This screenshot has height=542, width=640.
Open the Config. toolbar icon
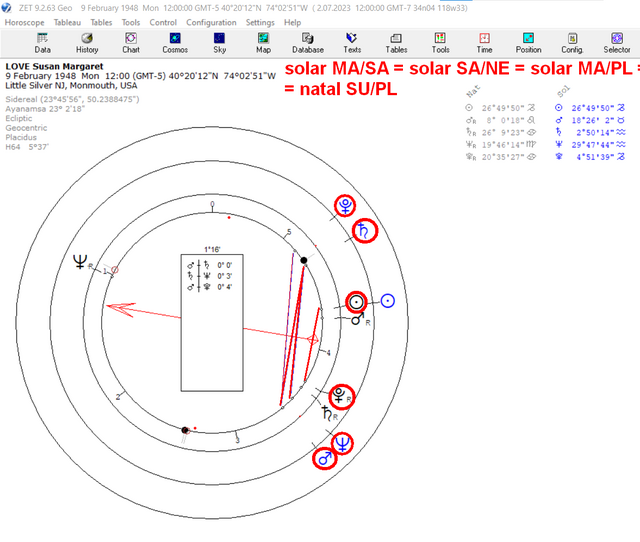(572, 43)
